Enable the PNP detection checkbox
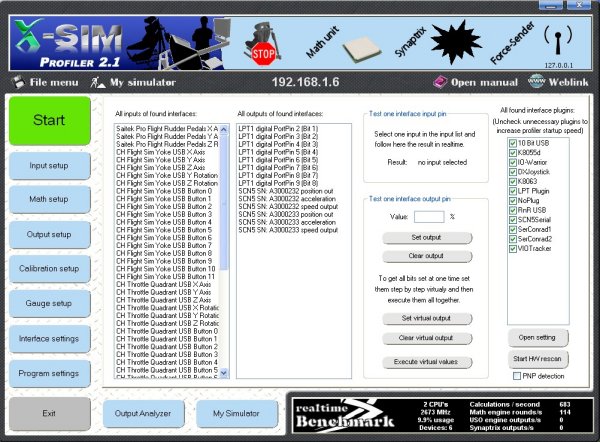 [x=517, y=376]
